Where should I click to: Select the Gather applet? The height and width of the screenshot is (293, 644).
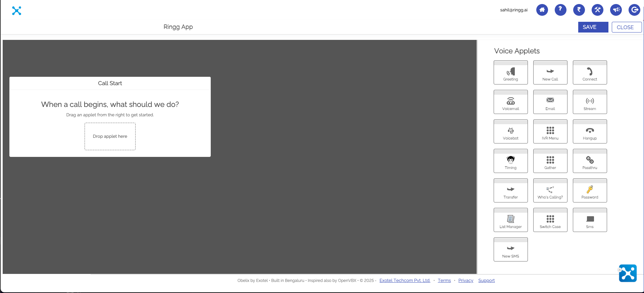tap(550, 161)
